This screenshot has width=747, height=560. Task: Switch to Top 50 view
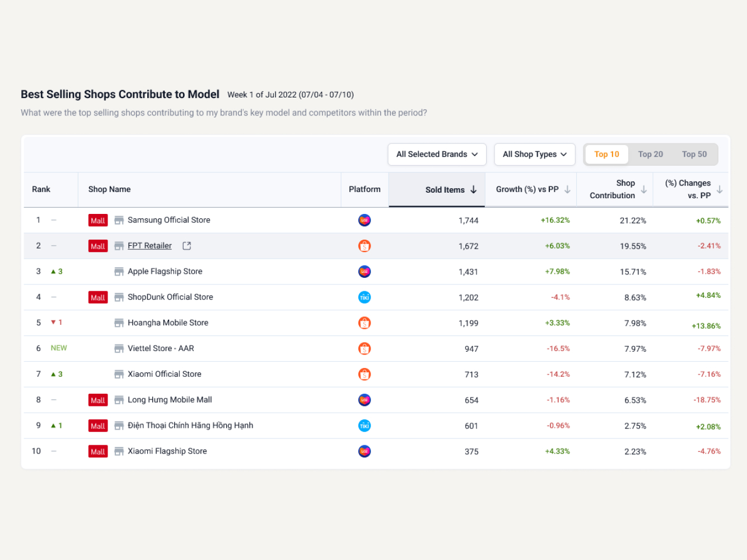[694, 155]
